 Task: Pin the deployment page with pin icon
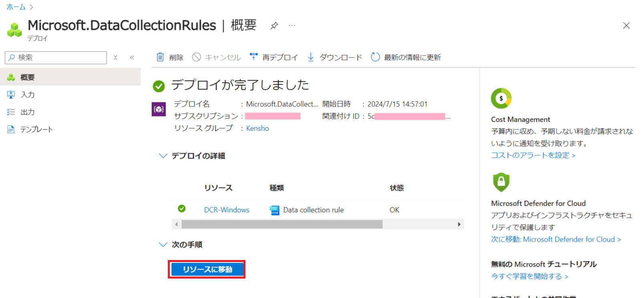point(274,26)
